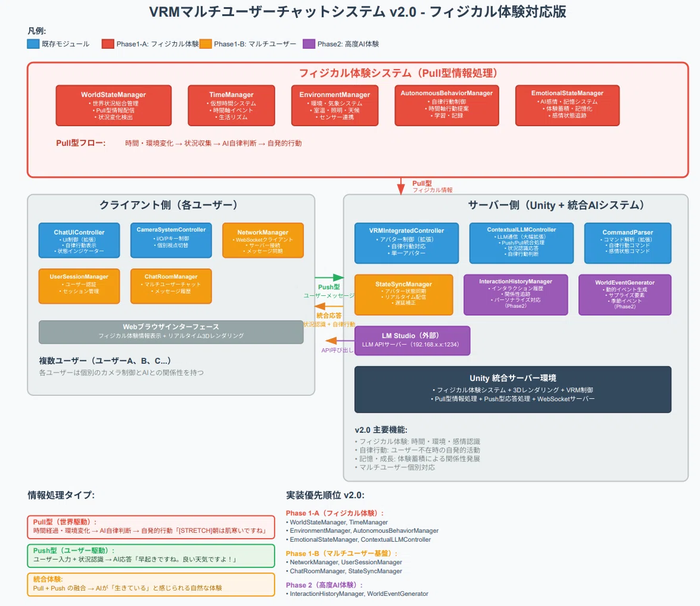The height and width of the screenshot is (606, 700).
Task: Click the CameraSystemController module box
Action: [171, 240]
